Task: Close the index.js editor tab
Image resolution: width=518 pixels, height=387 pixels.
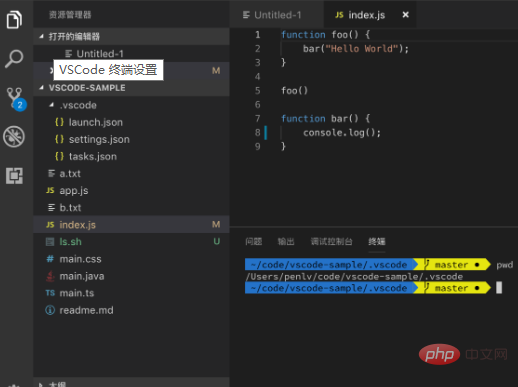Action: pyautogui.click(x=405, y=15)
